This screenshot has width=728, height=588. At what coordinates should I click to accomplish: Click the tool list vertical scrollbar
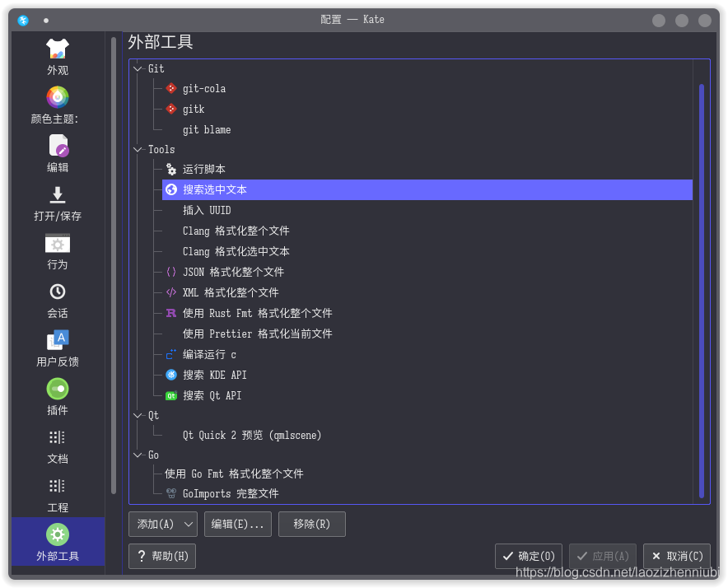tap(702, 291)
